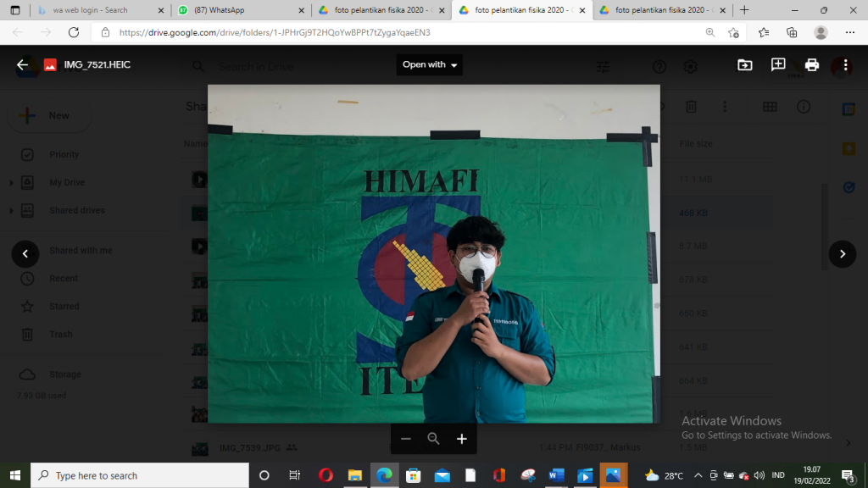This screenshot has height=488, width=868.
Task: Close the image preview with back arrow
Action: pos(22,64)
